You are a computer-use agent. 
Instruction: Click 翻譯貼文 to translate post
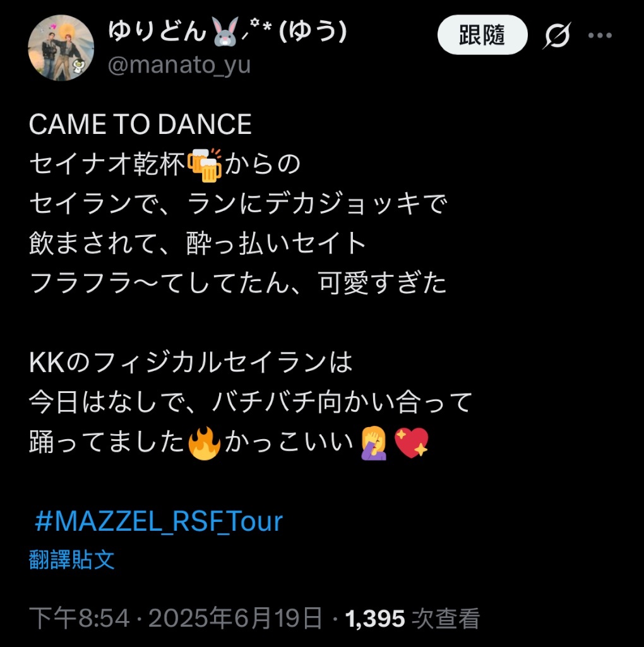pyautogui.click(x=72, y=560)
